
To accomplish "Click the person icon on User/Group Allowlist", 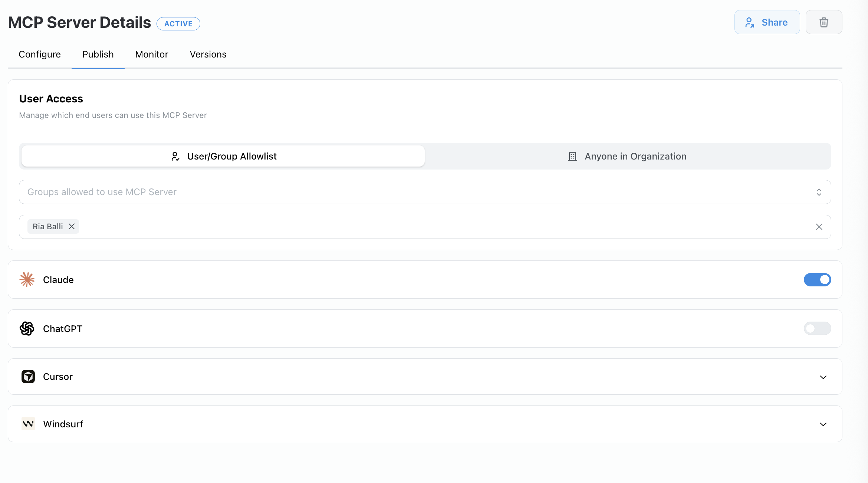I will pos(175,156).
